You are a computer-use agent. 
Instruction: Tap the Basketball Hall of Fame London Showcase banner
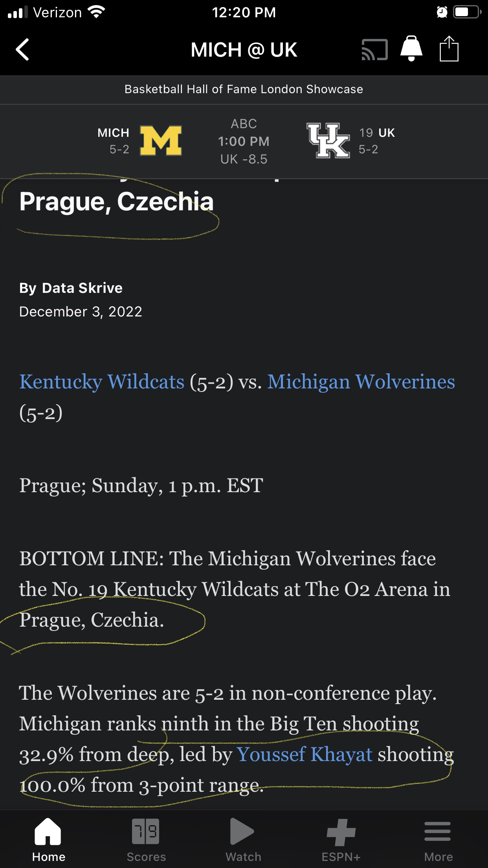[244, 89]
